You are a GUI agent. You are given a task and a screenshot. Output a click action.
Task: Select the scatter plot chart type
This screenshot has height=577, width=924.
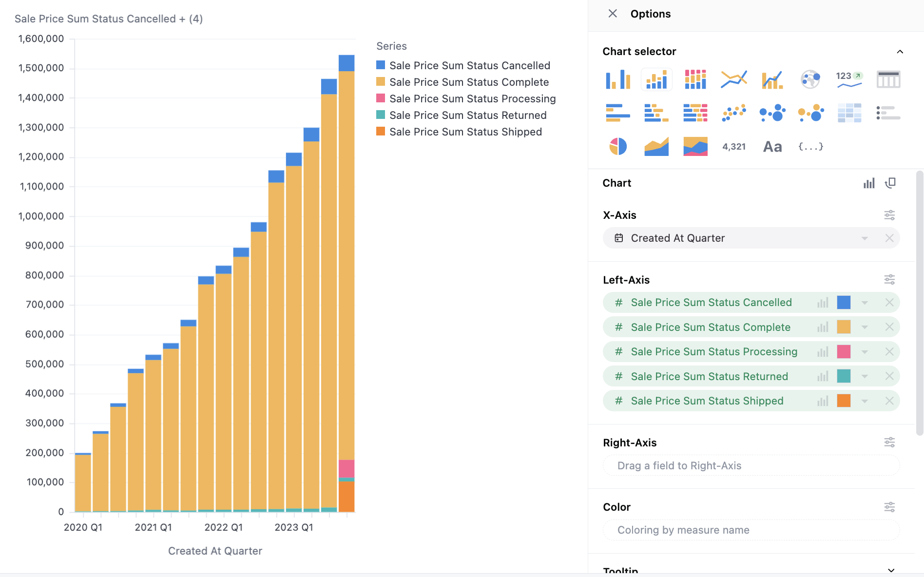733,113
